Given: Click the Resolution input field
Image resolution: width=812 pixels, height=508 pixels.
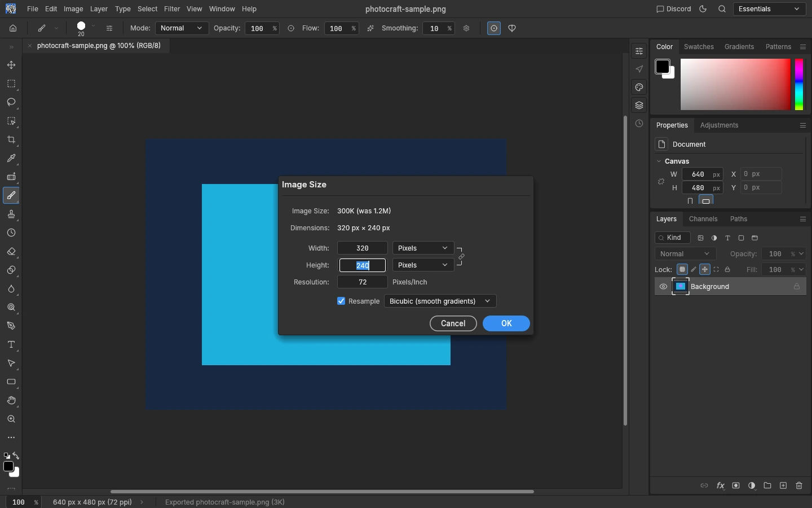Looking at the screenshot, I should pos(363,282).
